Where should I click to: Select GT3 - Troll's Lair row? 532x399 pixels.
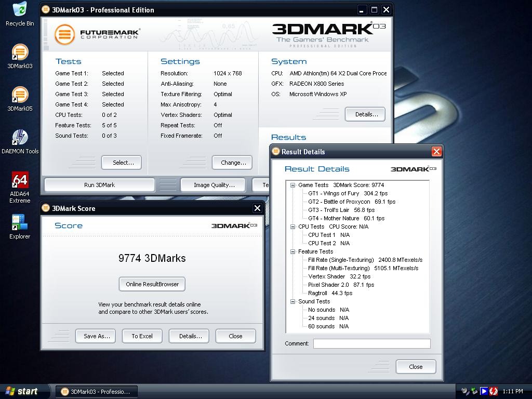point(341,210)
